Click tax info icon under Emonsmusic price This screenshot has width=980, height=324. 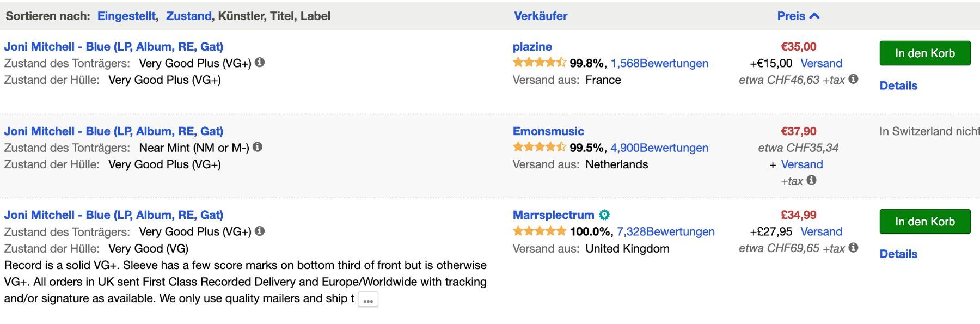[811, 180]
